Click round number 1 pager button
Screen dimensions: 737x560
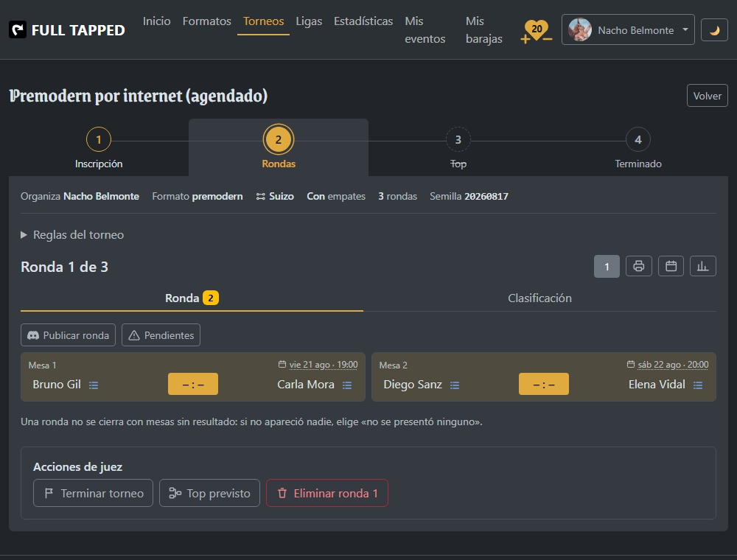[607, 267]
